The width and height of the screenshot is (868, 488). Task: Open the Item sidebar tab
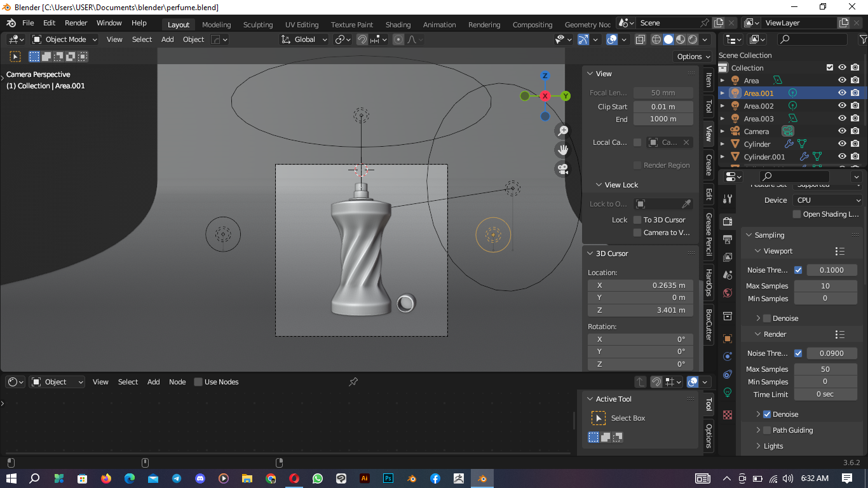click(709, 80)
